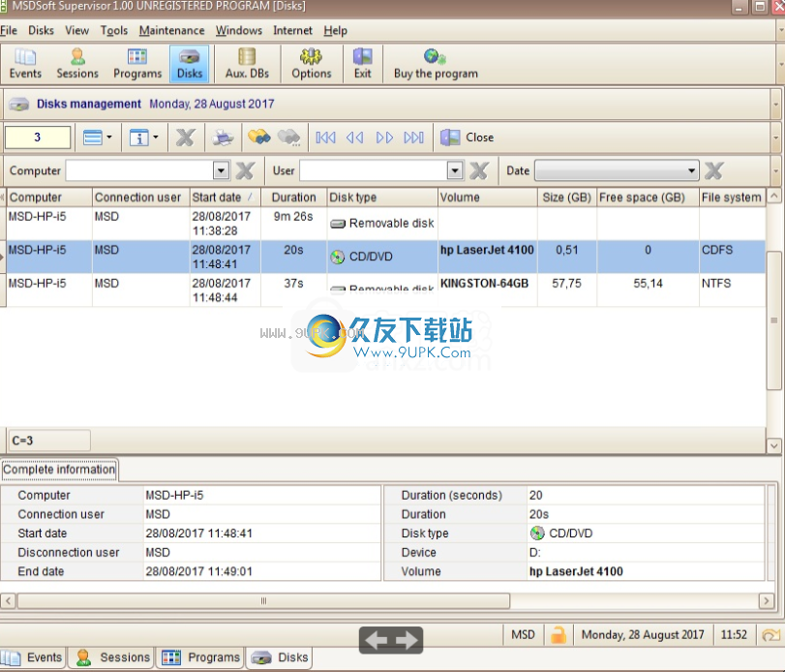Sort by Start date column
Screen dimensions: 785x672
coord(225,198)
